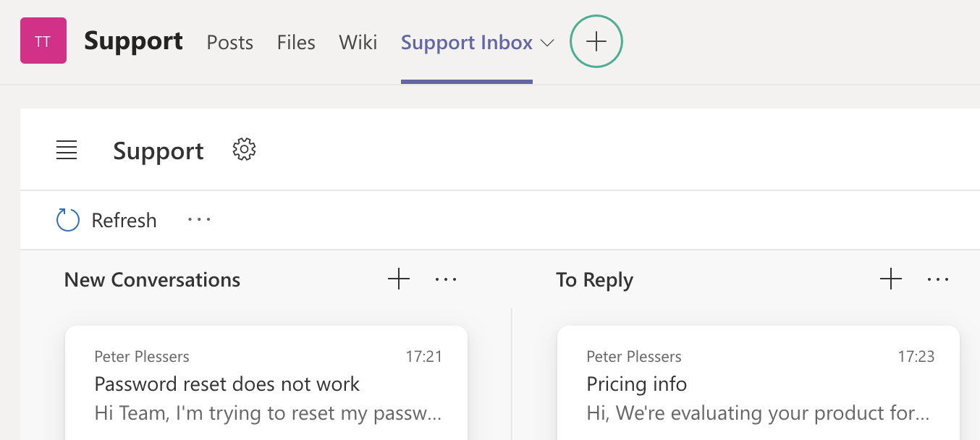Open To Reply column options menu

click(x=937, y=279)
